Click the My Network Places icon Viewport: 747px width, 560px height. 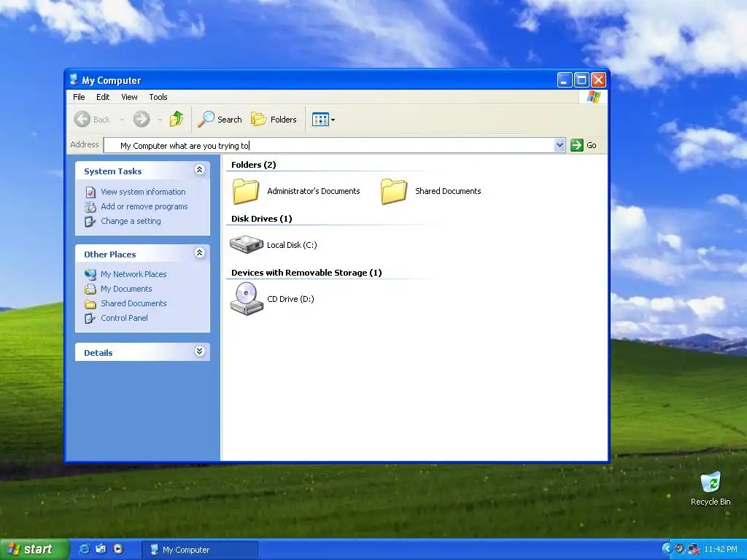(x=90, y=274)
